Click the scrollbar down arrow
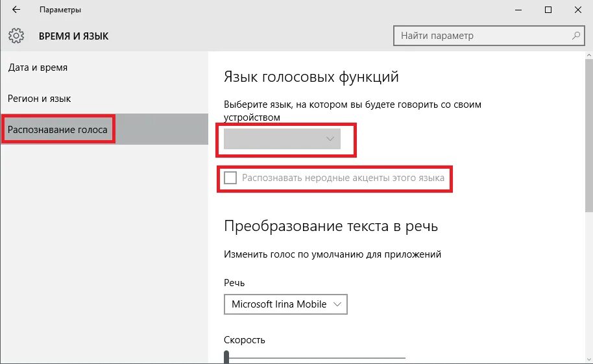 [589, 359]
